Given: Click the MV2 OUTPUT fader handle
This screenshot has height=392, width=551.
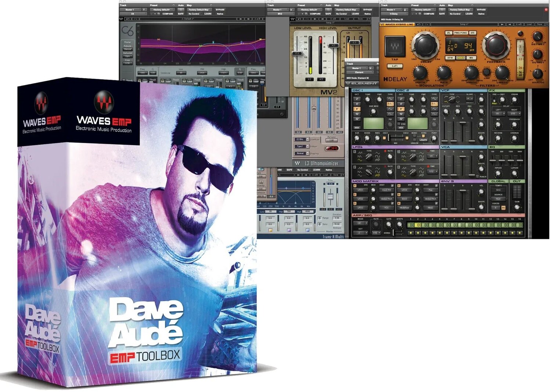Looking at the screenshot, I should (354, 43).
